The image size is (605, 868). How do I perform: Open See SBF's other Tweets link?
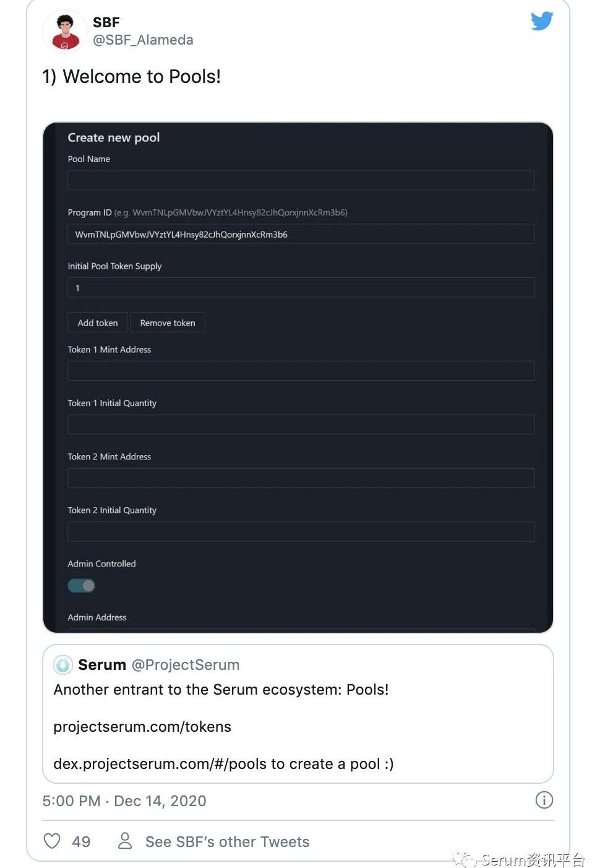[227, 842]
